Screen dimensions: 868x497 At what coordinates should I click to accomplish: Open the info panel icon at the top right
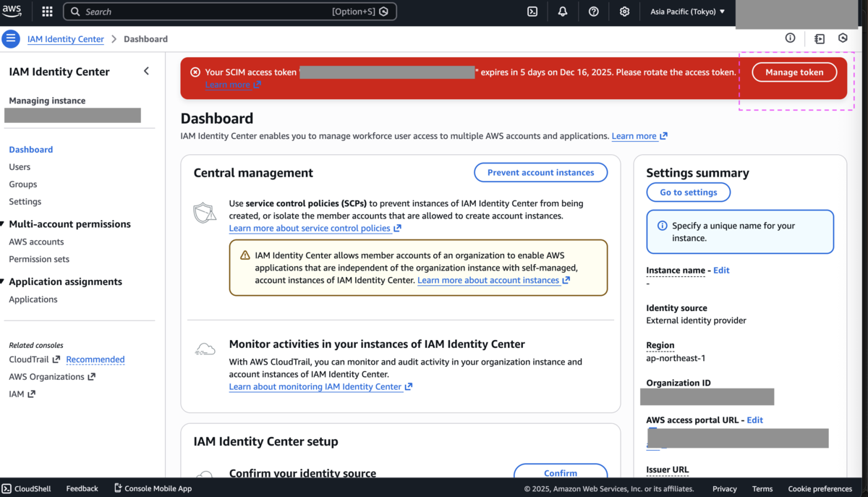coord(790,38)
